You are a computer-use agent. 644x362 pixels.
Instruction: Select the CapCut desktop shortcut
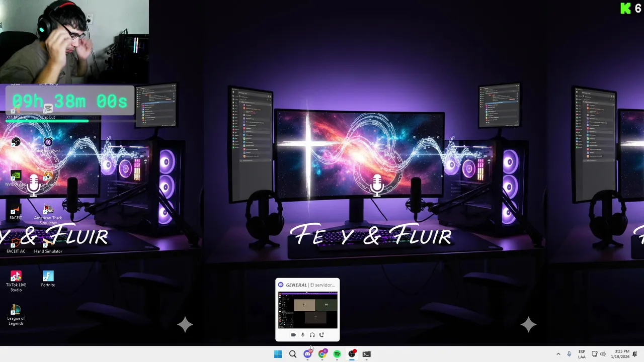(48, 112)
